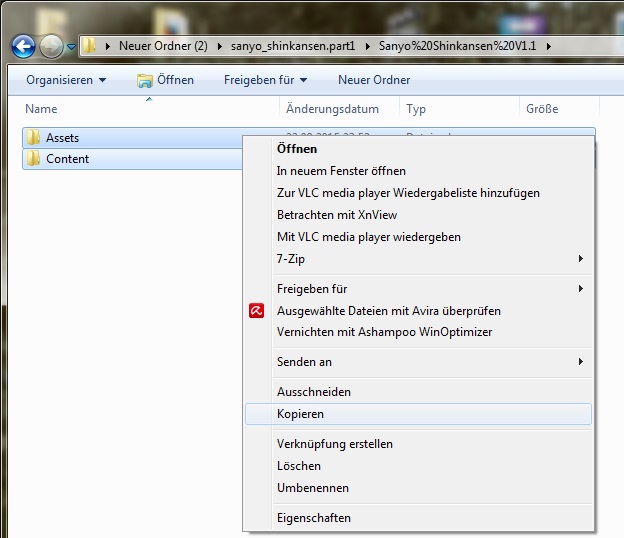624x538 pixels.
Task: Click the greyed Forward arrow button
Action: click(51, 47)
